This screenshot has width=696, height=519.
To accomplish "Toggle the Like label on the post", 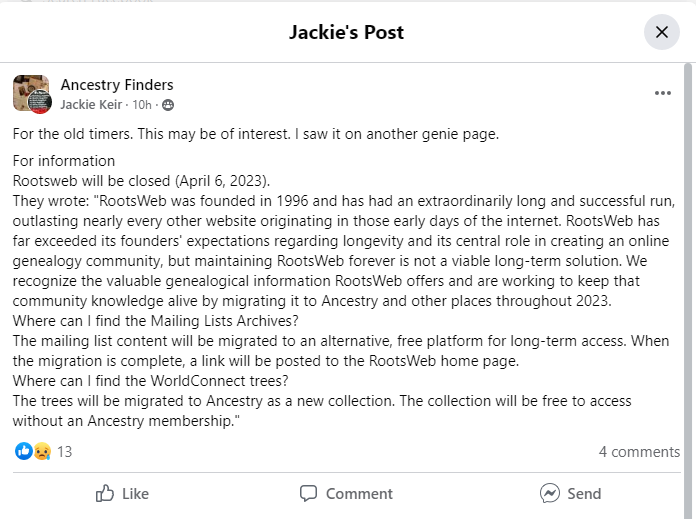I will pyautogui.click(x=135, y=494).
